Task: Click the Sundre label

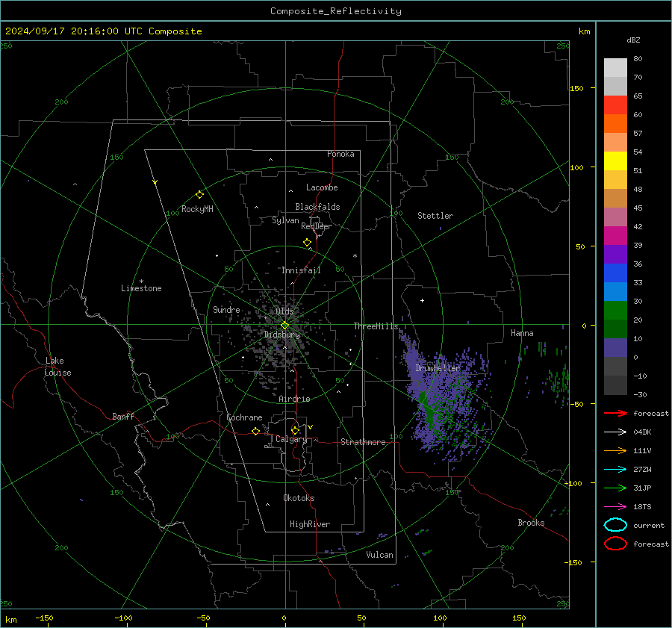Action: (226, 309)
